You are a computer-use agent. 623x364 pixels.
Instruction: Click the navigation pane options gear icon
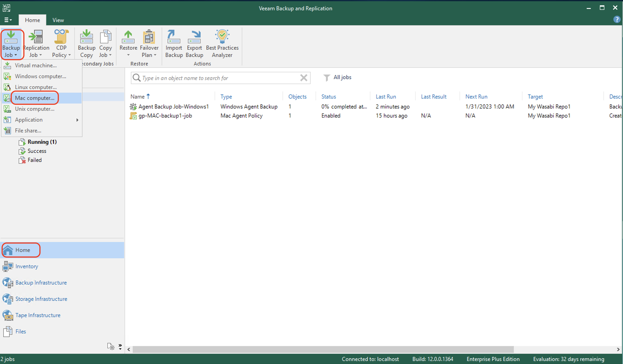tap(111, 346)
